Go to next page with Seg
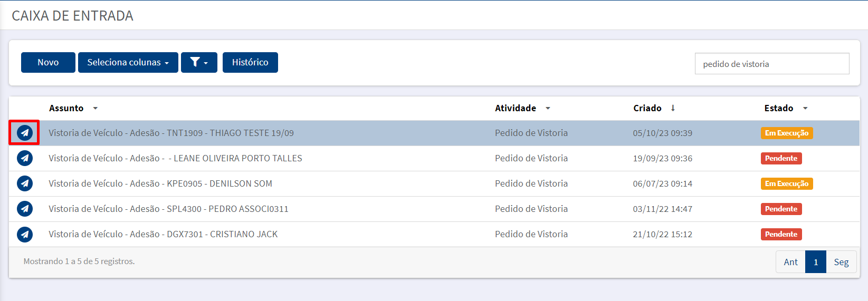 [841, 262]
